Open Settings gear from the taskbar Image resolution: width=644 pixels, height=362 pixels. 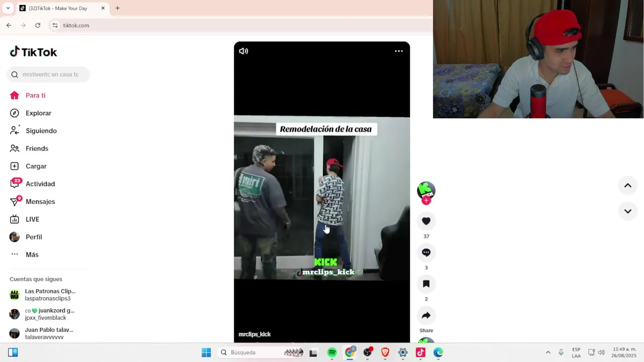click(x=403, y=352)
